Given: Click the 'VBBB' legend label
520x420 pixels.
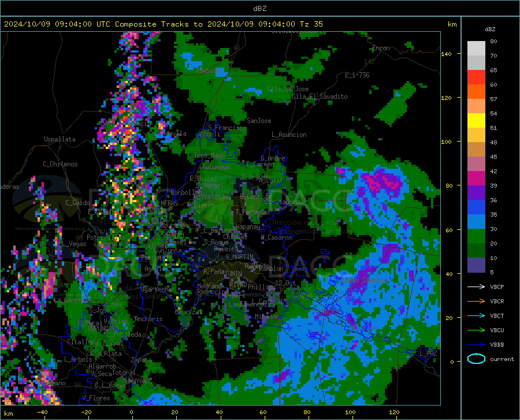Looking at the screenshot, I should click(x=497, y=344).
